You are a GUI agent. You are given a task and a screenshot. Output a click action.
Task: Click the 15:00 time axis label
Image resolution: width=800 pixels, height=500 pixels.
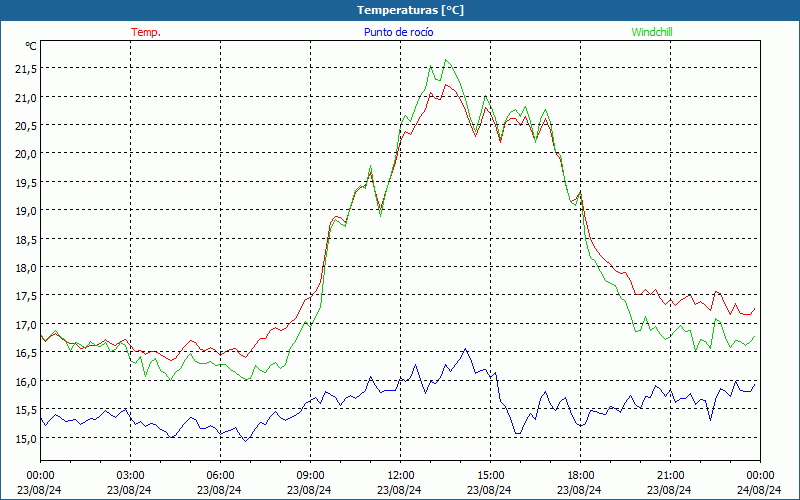(490, 476)
